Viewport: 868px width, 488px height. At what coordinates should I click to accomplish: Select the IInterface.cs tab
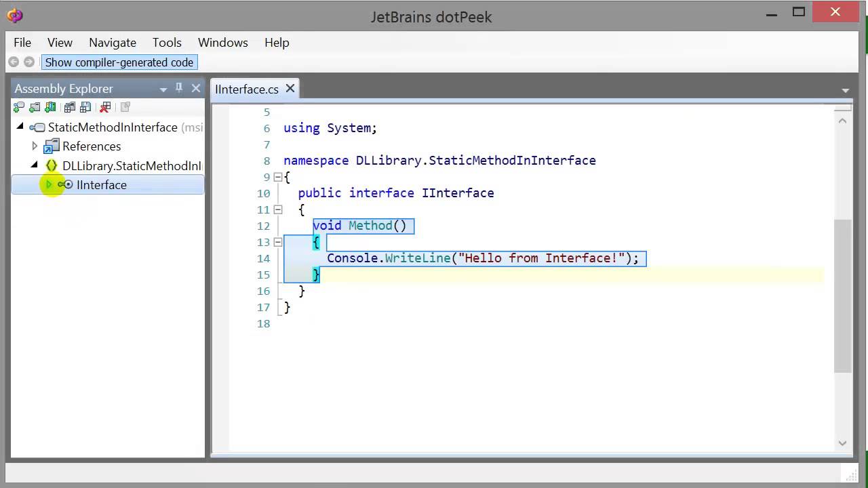click(247, 89)
